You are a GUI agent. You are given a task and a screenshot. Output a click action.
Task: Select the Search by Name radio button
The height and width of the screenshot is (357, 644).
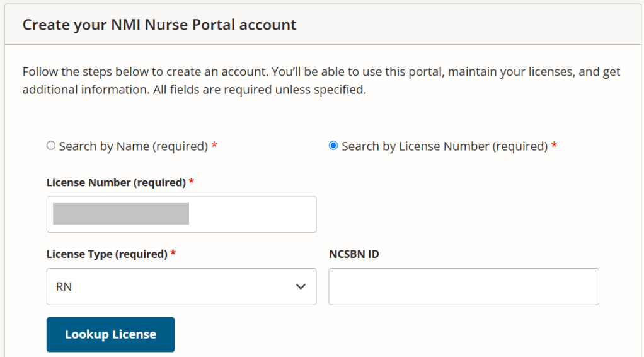51,146
